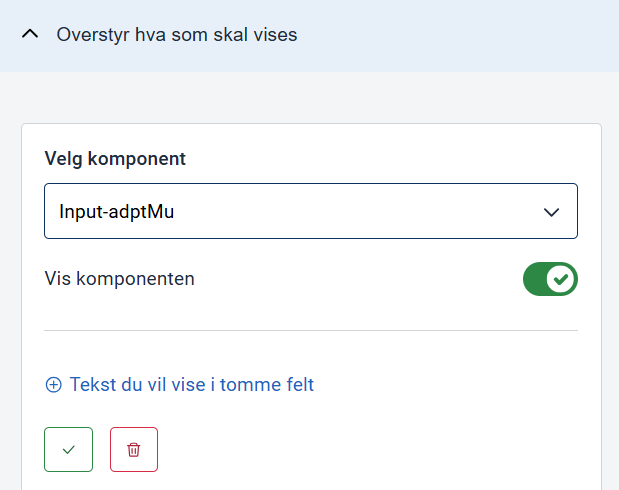The image size is (619, 490).
Task: Click the 'Input-adptMu' selected value text
Action: click(x=117, y=212)
